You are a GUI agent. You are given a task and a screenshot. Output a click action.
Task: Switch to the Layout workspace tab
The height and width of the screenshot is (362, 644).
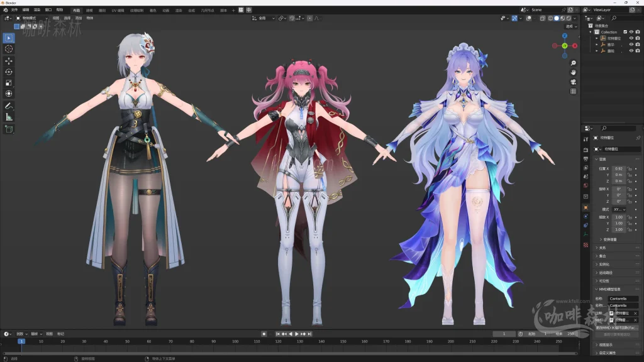pos(76,10)
